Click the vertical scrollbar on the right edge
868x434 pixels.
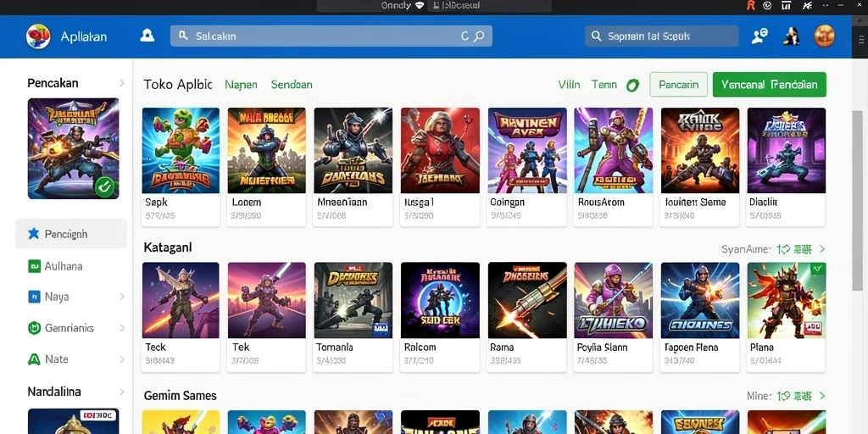pos(858,200)
